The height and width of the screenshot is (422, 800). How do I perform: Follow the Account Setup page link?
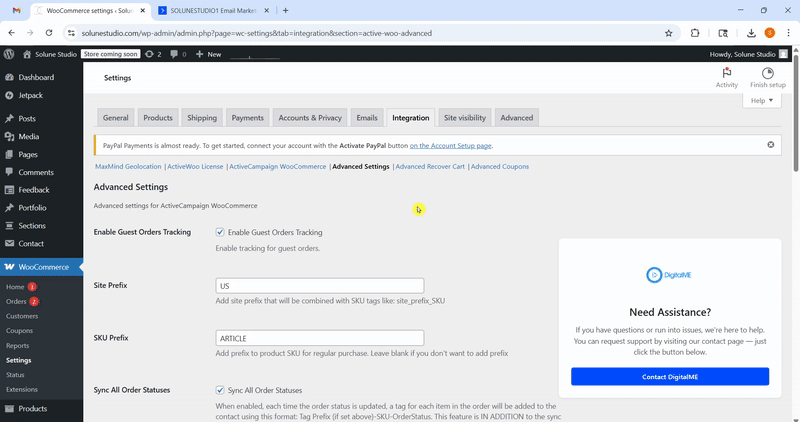[x=451, y=145]
